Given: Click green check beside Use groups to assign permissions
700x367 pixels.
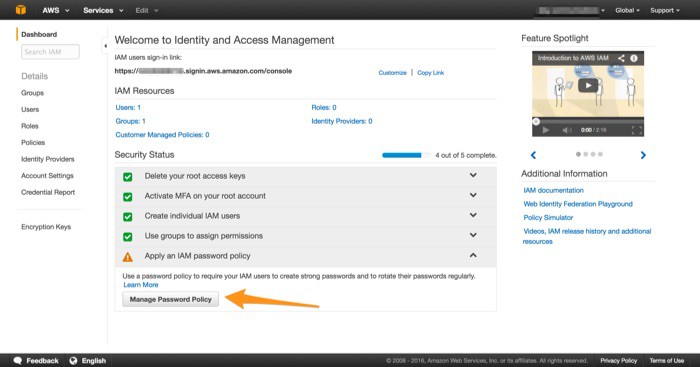Looking at the screenshot, I should pyautogui.click(x=128, y=236).
